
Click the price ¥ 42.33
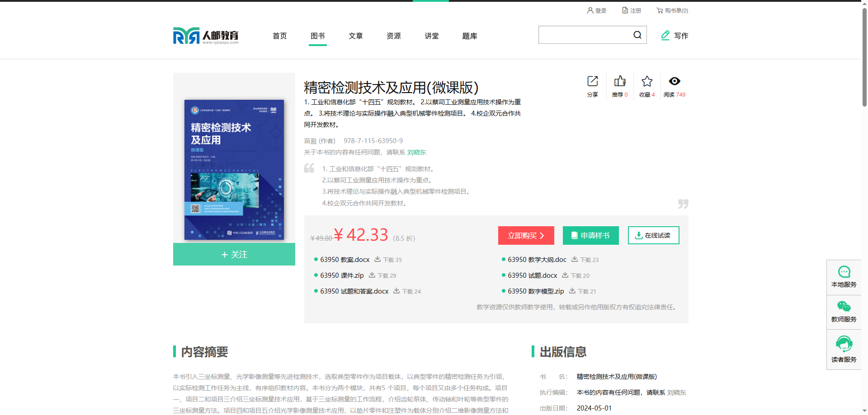point(361,235)
